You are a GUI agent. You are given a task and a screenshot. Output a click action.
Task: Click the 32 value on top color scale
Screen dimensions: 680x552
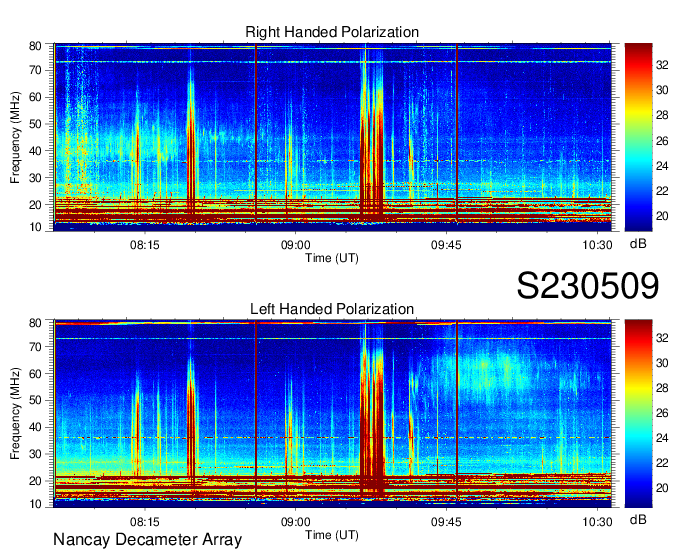pyautogui.click(x=662, y=65)
